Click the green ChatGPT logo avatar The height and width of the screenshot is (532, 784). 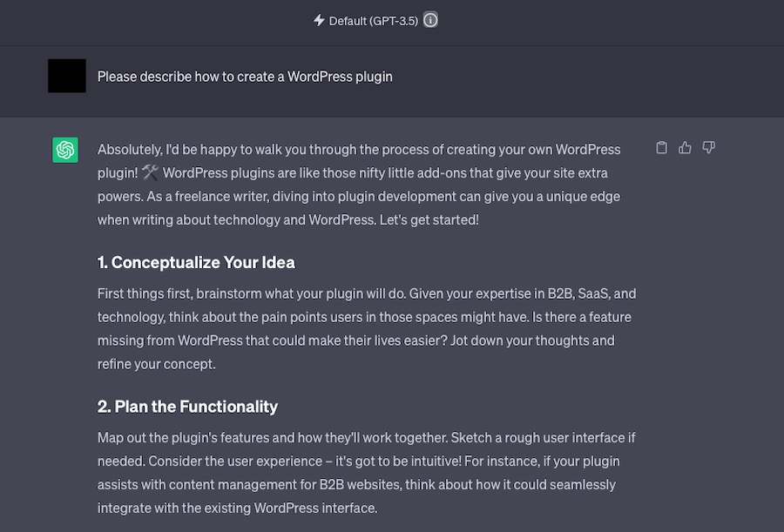(65, 150)
